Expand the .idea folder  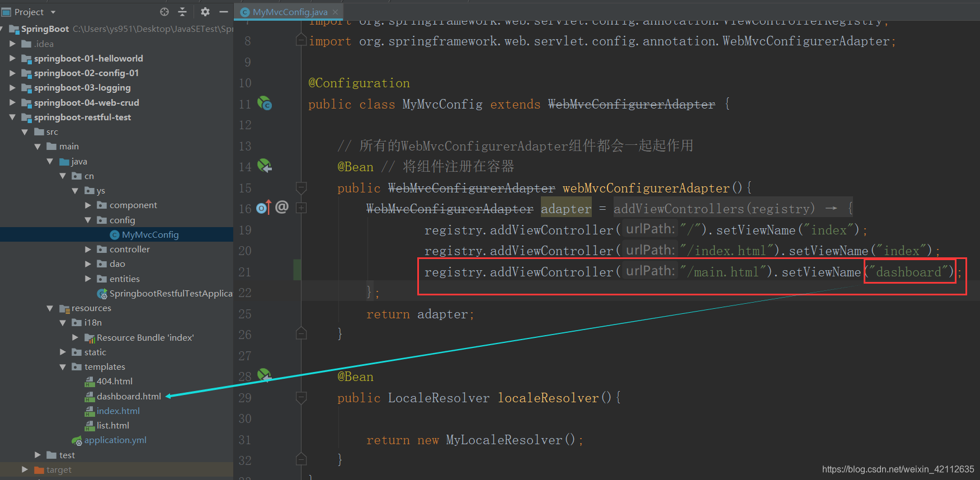pos(12,44)
